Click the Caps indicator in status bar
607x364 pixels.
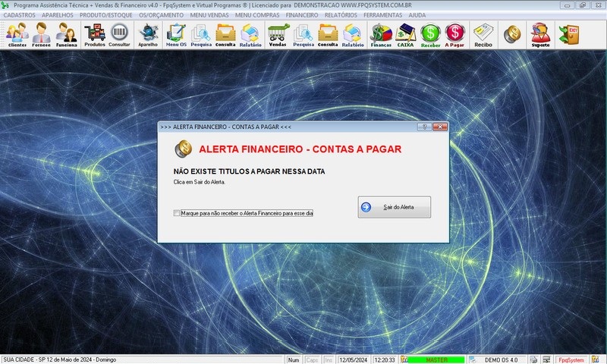[312, 359]
